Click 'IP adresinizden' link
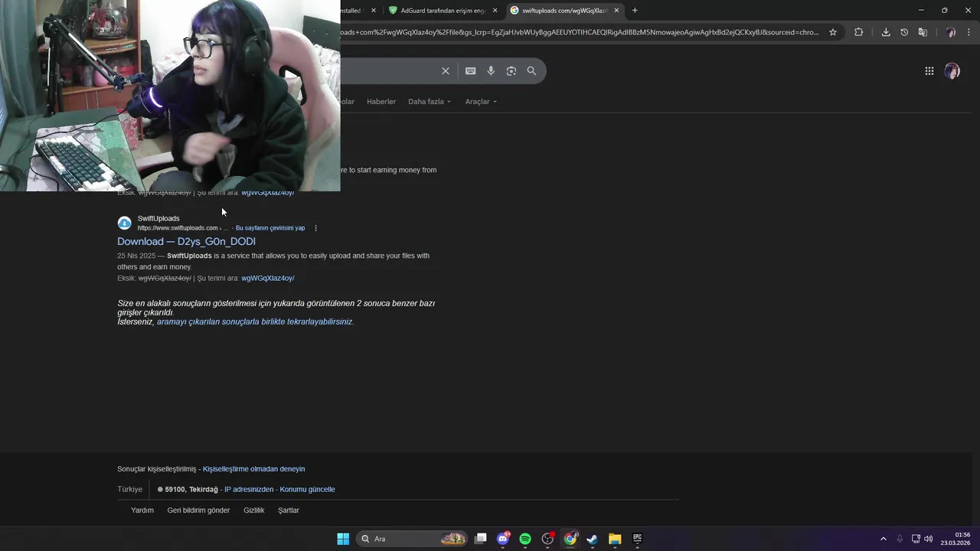The height and width of the screenshot is (551, 980). (x=249, y=490)
